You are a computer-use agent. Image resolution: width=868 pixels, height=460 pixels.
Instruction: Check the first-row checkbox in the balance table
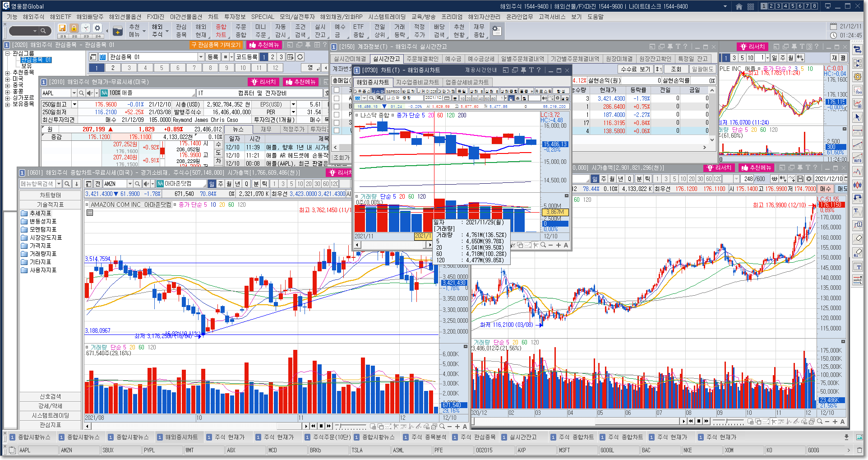point(337,98)
